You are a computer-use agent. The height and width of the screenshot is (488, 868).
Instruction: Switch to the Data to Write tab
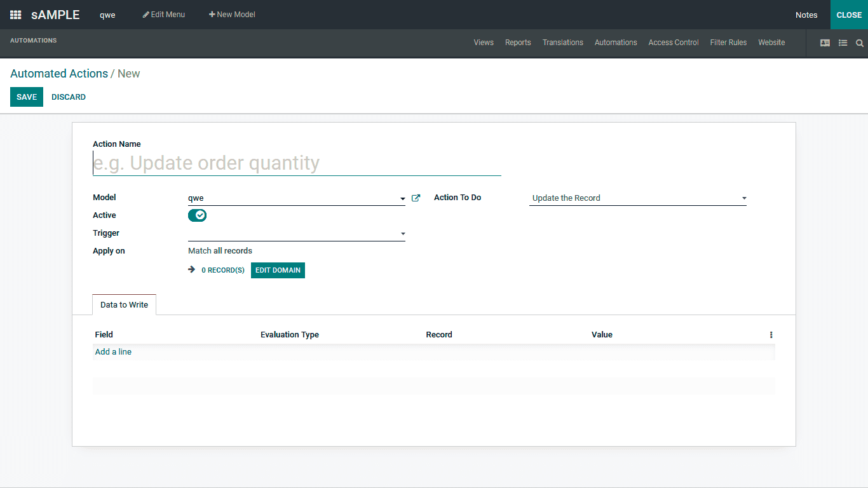tap(124, 304)
